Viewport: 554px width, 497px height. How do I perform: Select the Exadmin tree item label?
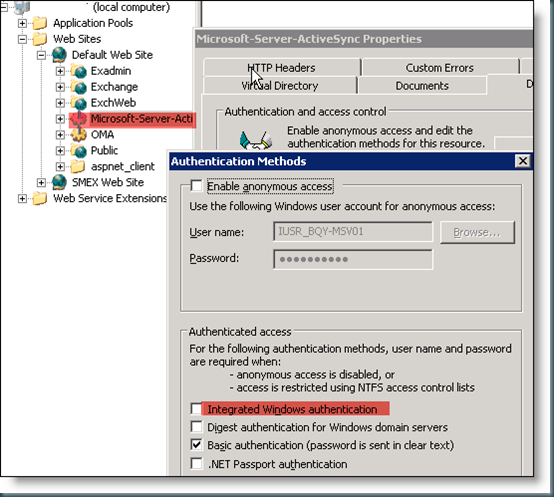click(x=111, y=71)
